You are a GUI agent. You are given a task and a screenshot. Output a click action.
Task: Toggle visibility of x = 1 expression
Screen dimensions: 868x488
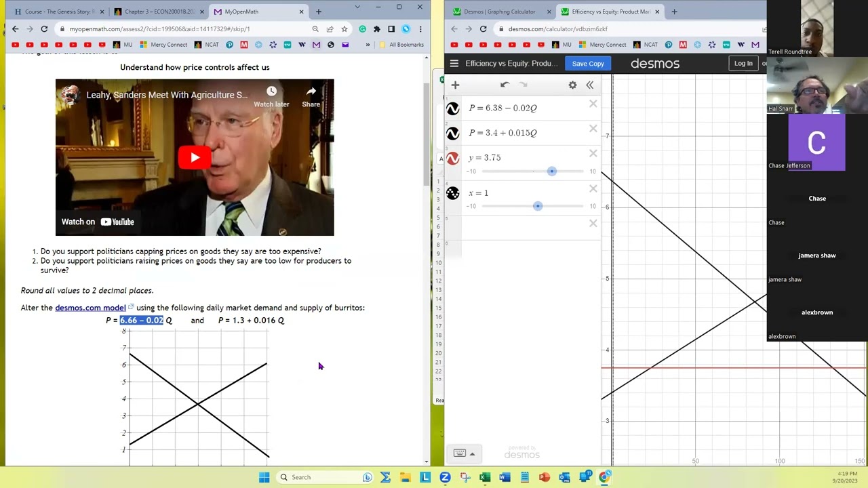click(x=453, y=194)
